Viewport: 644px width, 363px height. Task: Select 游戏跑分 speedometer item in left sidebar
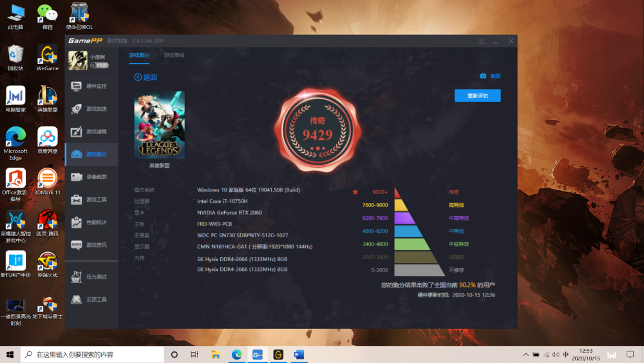91,154
